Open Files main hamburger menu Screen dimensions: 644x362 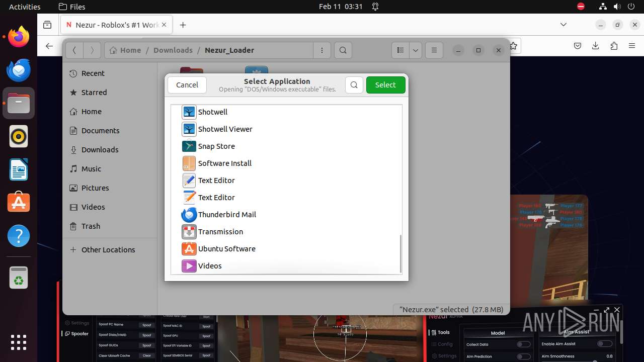point(434,50)
